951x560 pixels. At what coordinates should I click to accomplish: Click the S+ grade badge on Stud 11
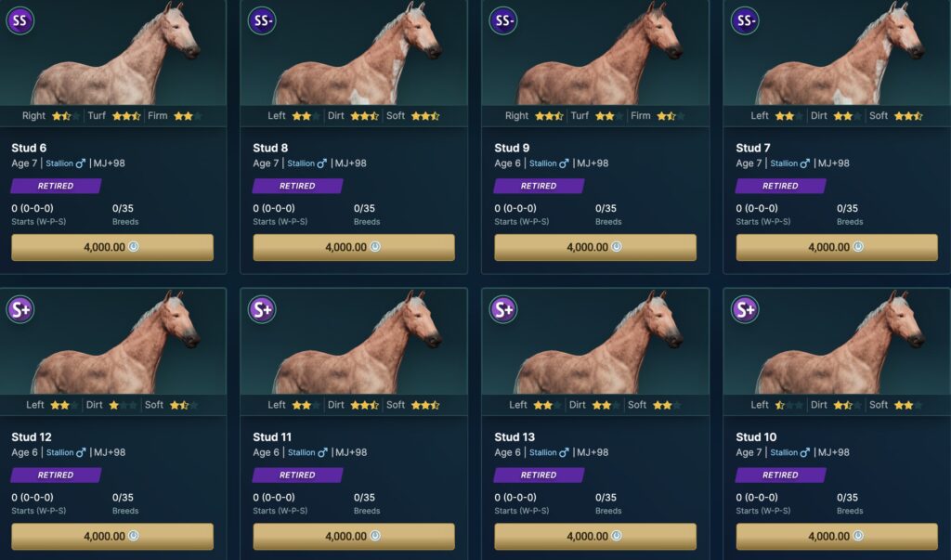point(262,309)
